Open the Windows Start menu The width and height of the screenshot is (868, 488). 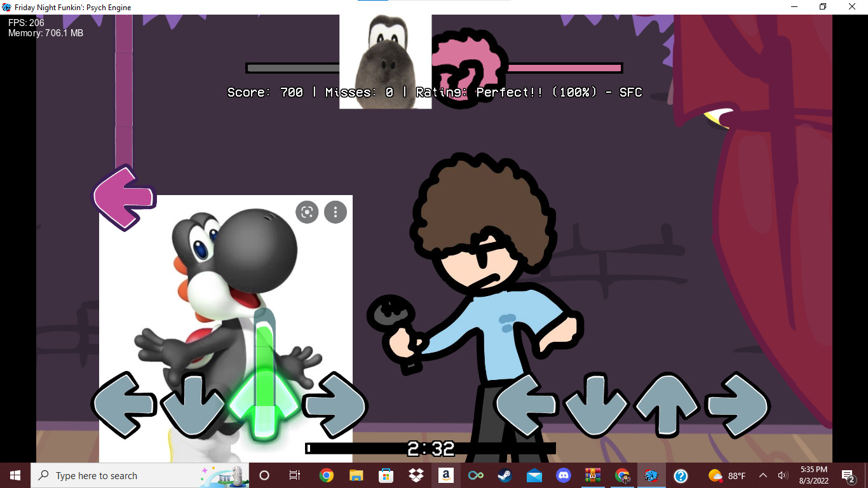click(14, 475)
